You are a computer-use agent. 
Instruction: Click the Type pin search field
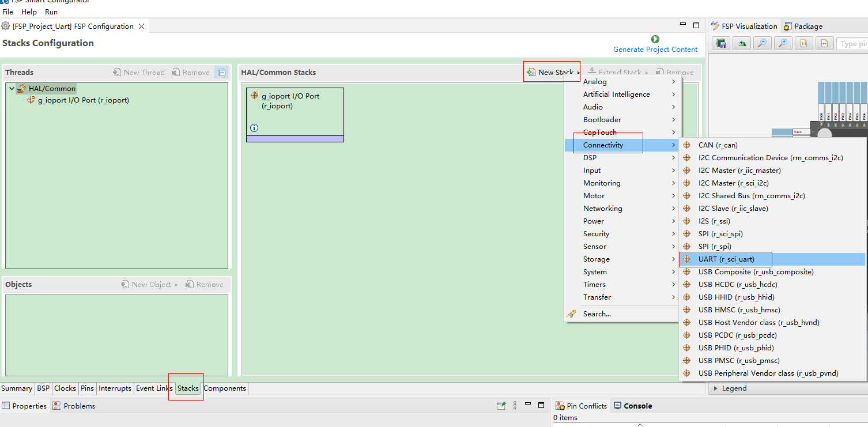852,44
